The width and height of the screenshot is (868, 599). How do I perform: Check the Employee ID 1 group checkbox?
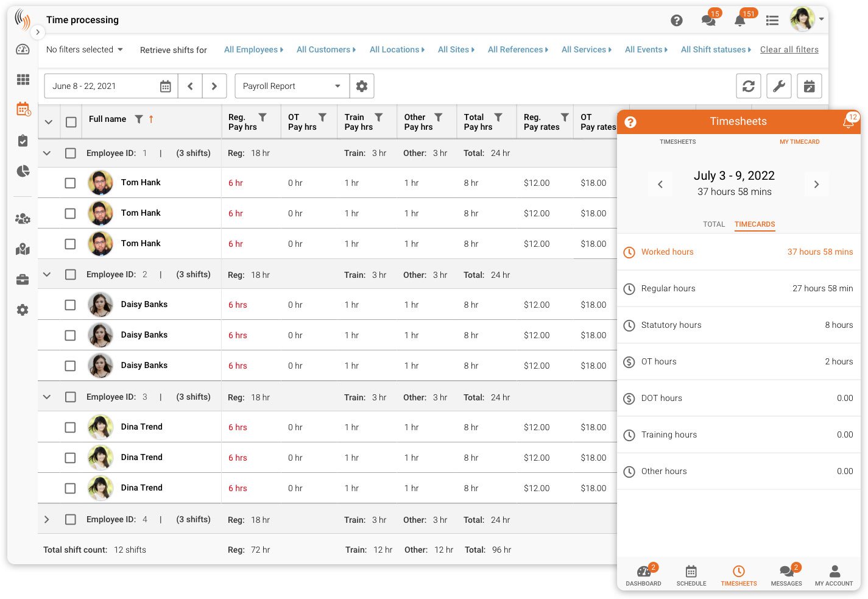pyautogui.click(x=71, y=154)
